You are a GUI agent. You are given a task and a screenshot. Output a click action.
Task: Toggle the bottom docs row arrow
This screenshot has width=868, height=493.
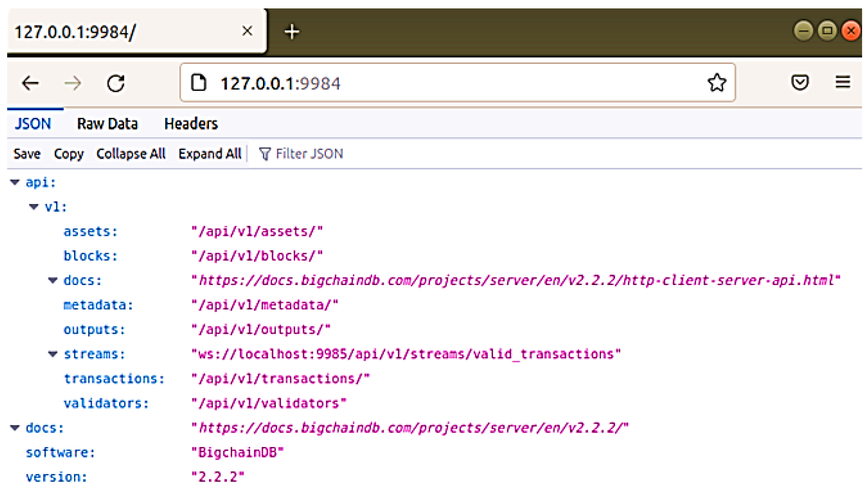[x=15, y=428]
